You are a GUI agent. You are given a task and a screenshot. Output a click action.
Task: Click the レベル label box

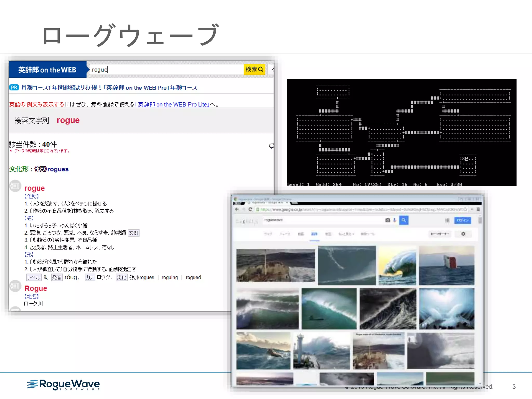[34, 277]
